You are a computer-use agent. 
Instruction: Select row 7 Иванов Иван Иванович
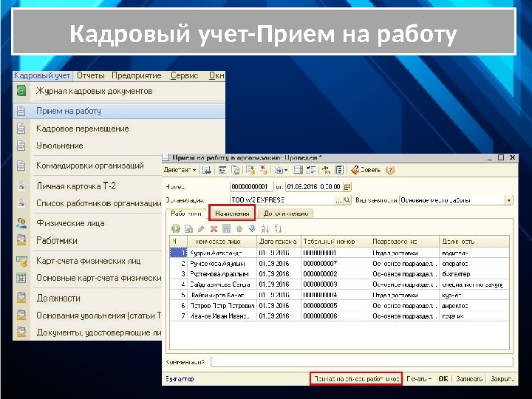339,316
